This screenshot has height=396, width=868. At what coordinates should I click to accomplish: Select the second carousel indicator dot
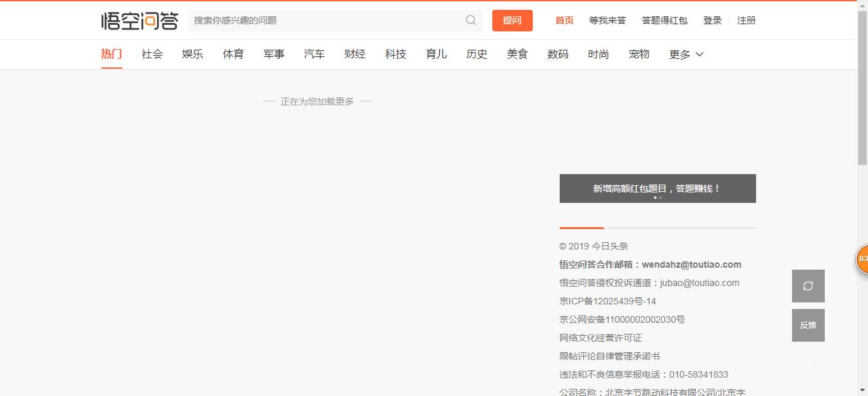coord(660,197)
